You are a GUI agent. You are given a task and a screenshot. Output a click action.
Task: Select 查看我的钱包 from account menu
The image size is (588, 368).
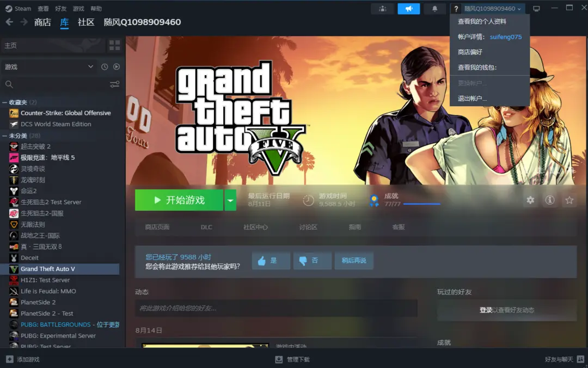(477, 68)
